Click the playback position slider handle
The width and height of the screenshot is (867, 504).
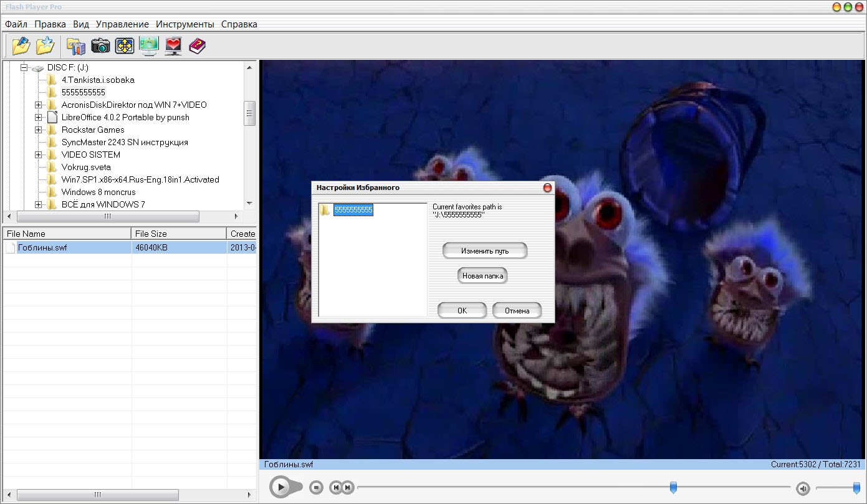click(x=673, y=487)
